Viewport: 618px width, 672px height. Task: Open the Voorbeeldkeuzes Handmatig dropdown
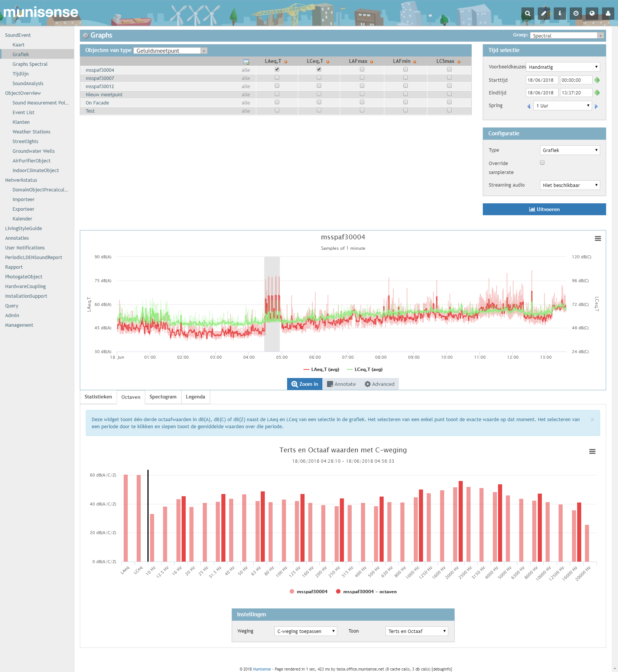[x=563, y=67]
